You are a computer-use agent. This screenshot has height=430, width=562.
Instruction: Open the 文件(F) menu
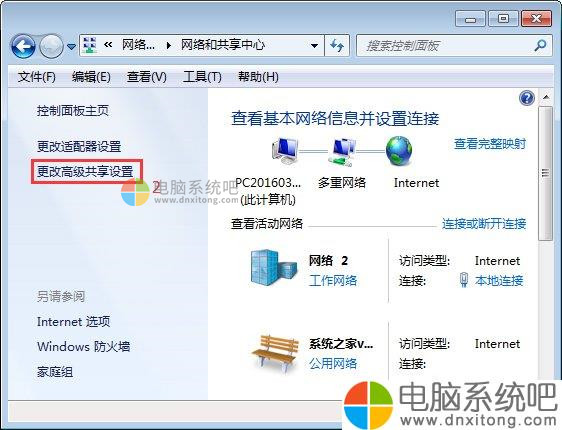37,77
